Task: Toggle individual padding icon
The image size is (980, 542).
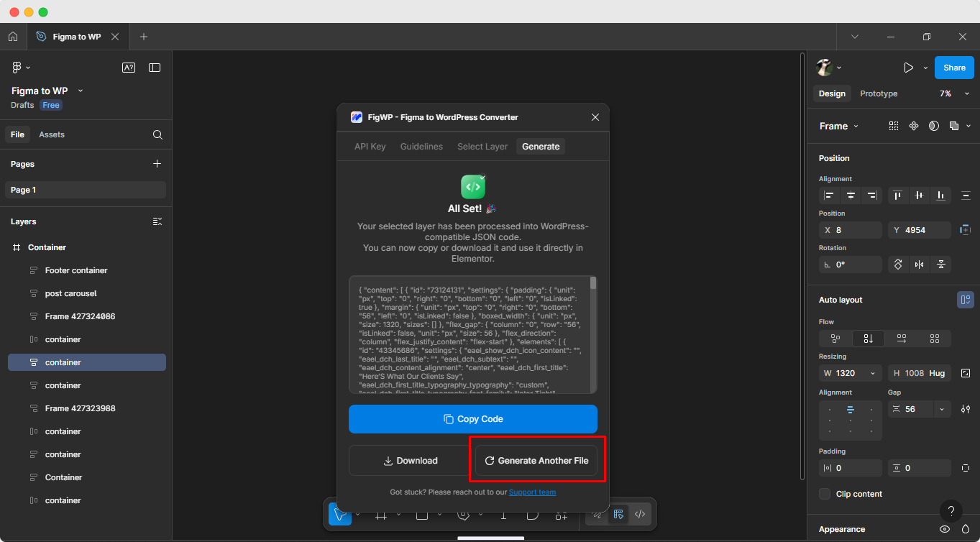Action: pos(966,468)
